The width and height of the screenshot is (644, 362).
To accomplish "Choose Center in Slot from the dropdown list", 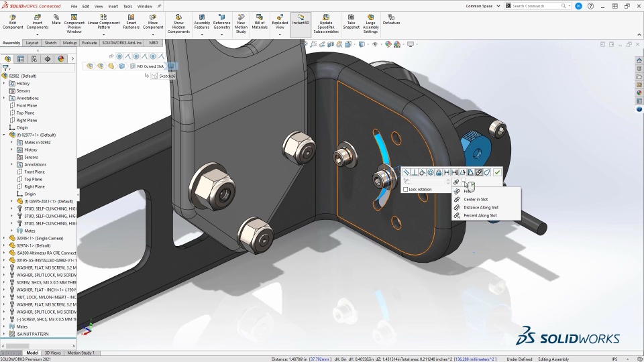I will pyautogui.click(x=476, y=199).
